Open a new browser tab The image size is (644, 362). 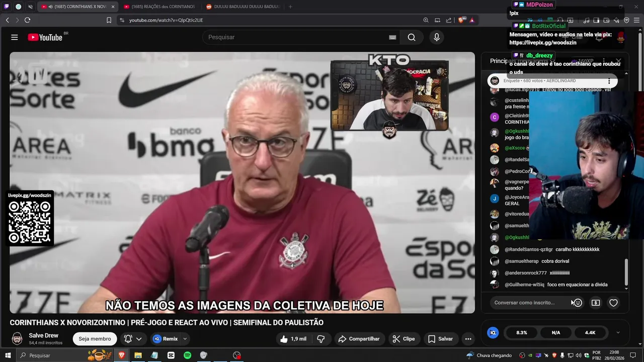(290, 7)
